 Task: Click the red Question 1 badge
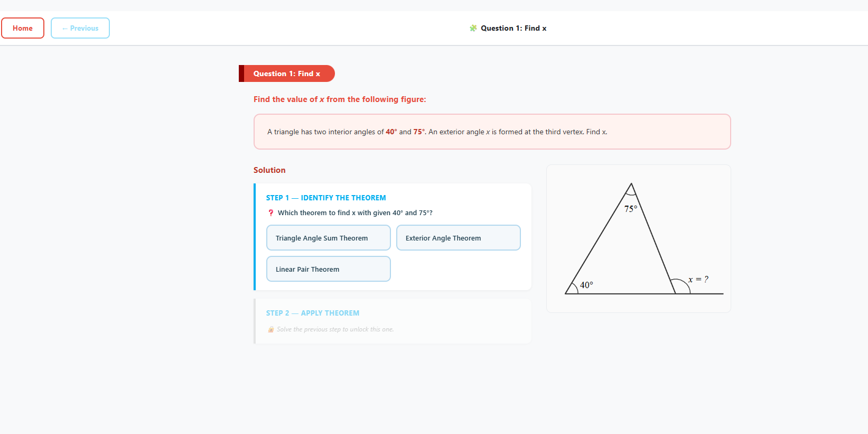287,73
